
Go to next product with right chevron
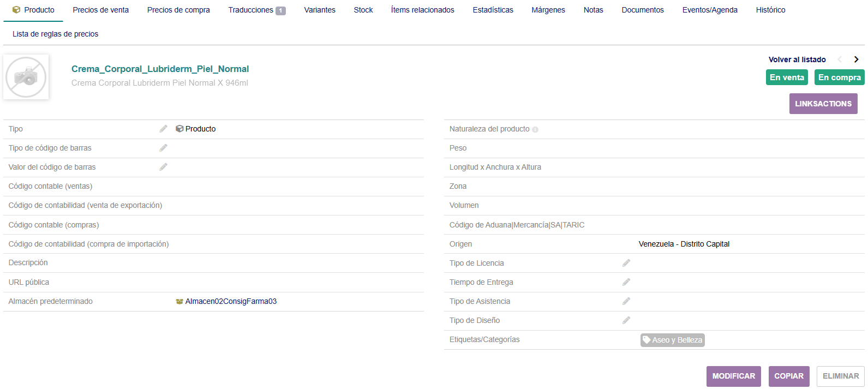coord(856,59)
